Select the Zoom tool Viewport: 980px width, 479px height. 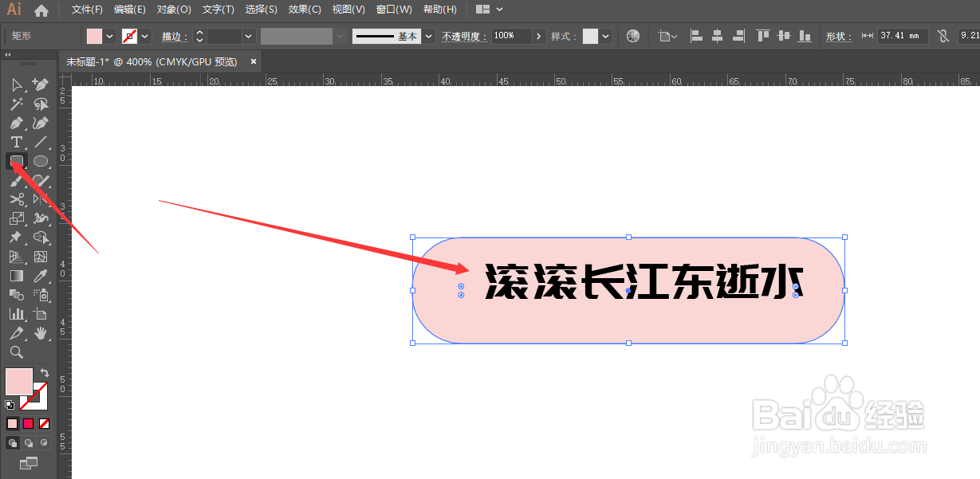coord(16,351)
